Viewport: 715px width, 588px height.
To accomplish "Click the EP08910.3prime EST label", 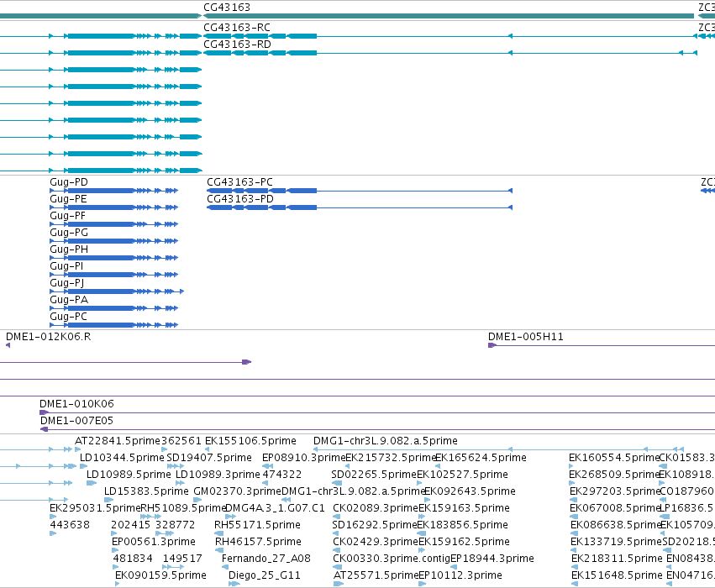I will click(x=303, y=458).
